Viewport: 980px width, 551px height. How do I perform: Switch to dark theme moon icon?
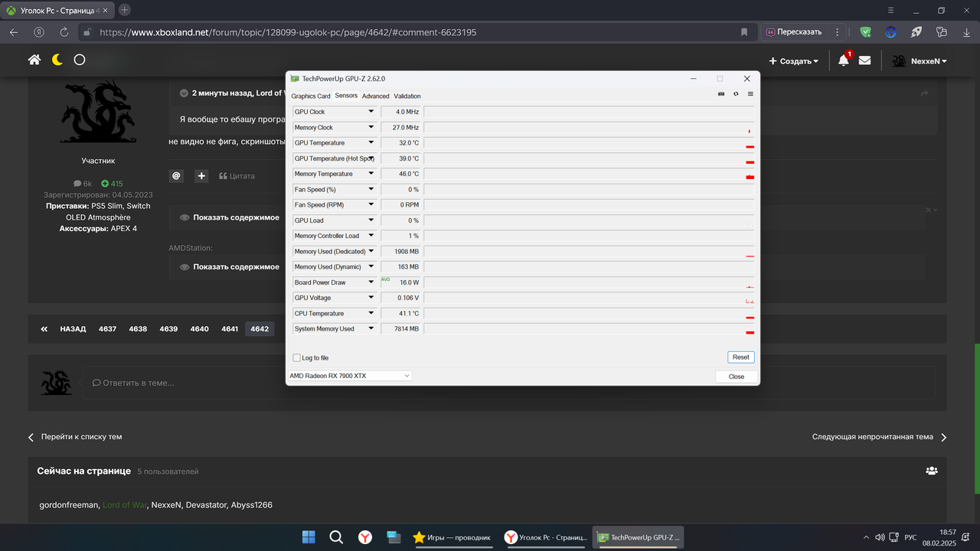tap(57, 60)
